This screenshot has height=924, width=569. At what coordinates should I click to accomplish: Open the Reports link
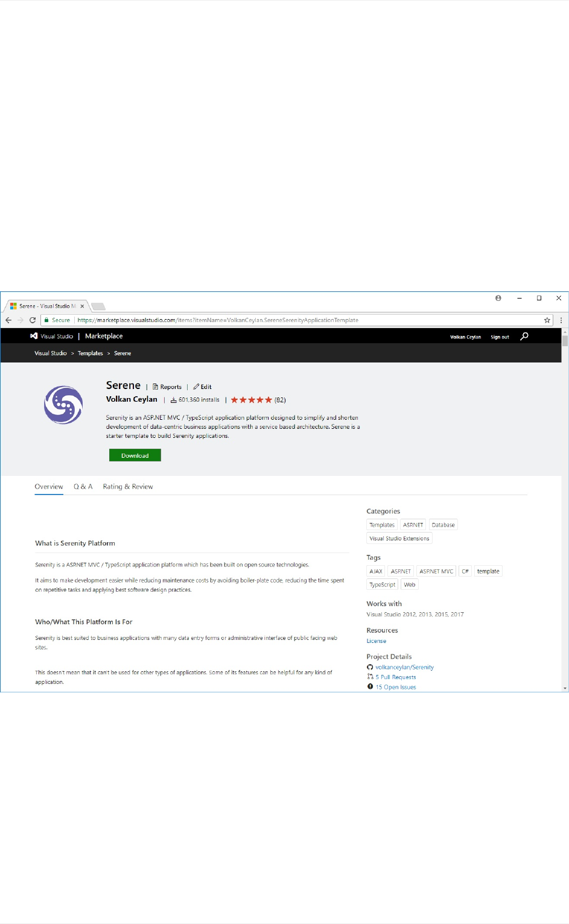(x=167, y=387)
